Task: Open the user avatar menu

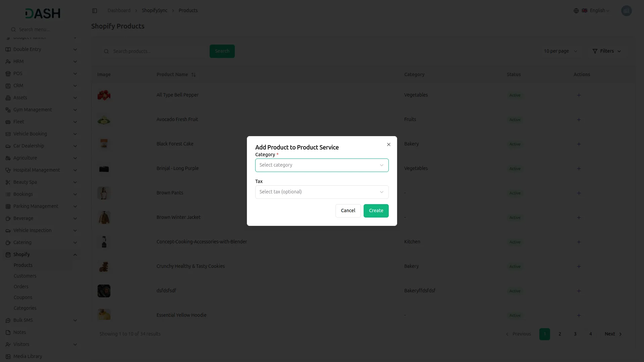Action: click(x=626, y=11)
